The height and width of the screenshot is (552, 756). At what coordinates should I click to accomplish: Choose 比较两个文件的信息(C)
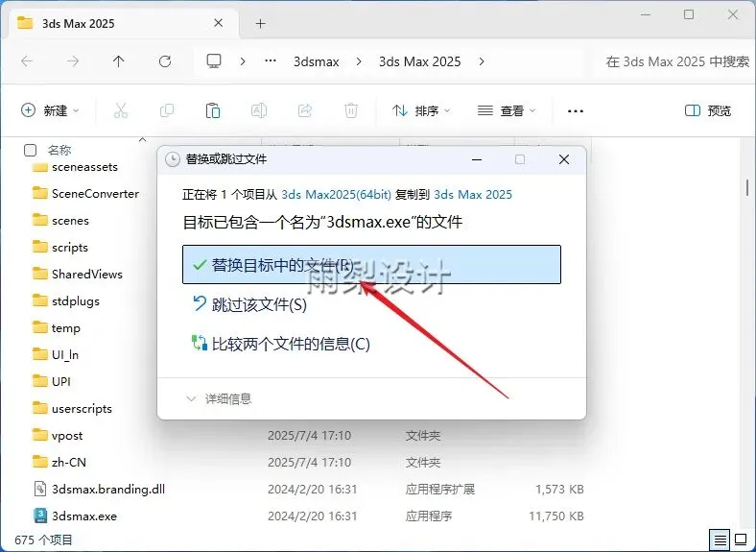pos(281,344)
